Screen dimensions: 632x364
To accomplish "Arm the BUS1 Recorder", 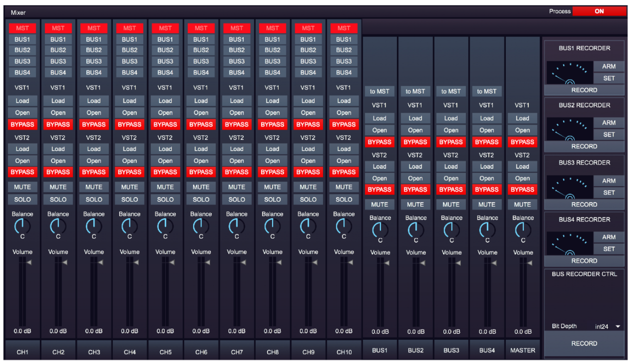I will pos(609,66).
